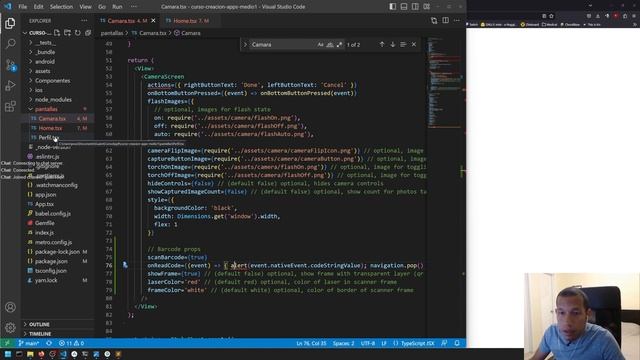Open the Run and Debug view
This screenshot has width=640, height=360.
point(10,85)
